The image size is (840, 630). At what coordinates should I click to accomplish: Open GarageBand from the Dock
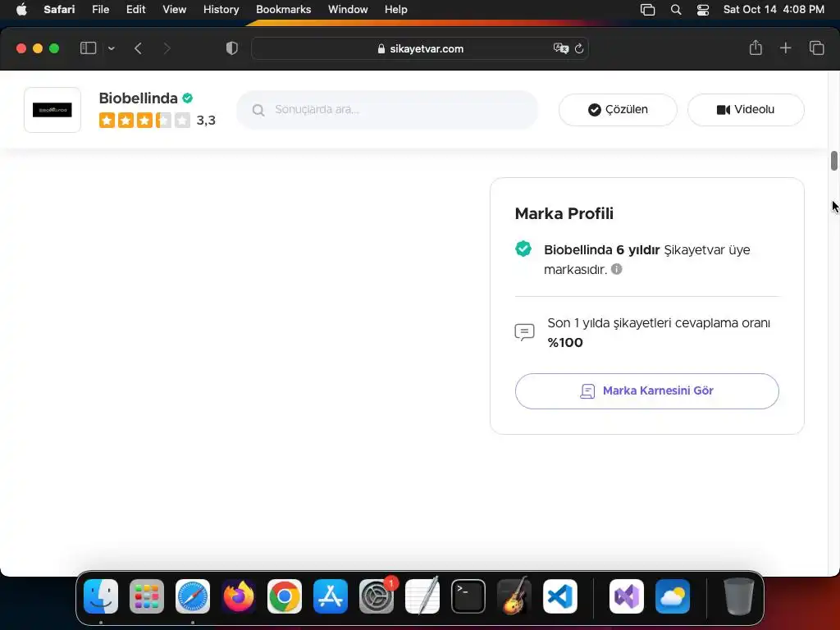pos(514,596)
